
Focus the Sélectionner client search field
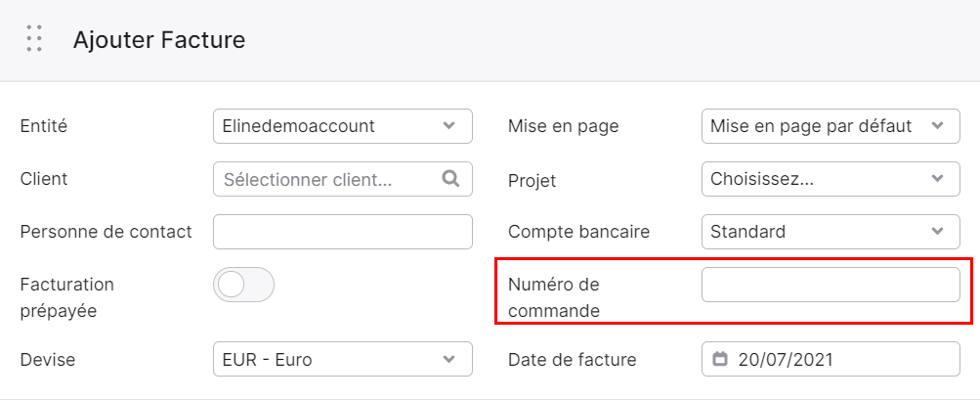(343, 178)
